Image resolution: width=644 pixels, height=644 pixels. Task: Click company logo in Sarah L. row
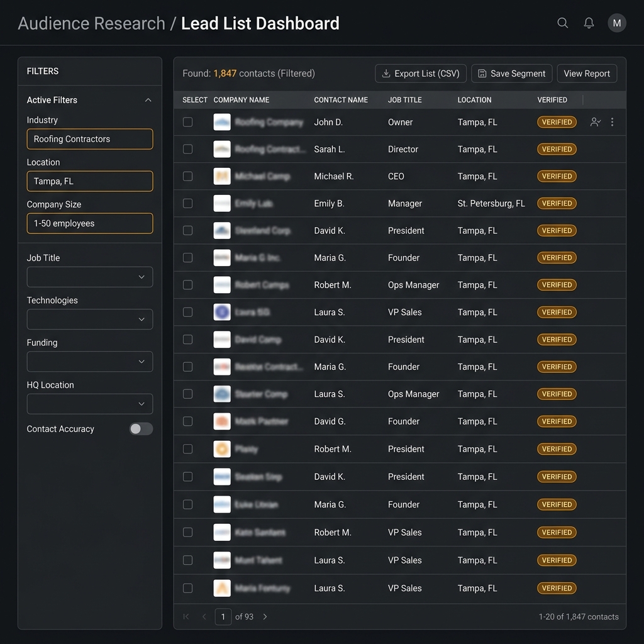pos(222,149)
